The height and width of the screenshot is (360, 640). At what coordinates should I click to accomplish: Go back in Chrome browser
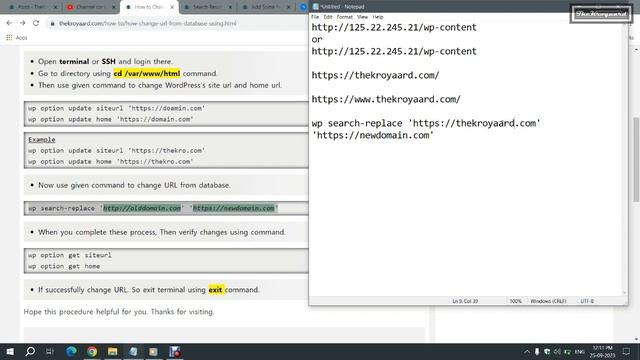pos(9,23)
